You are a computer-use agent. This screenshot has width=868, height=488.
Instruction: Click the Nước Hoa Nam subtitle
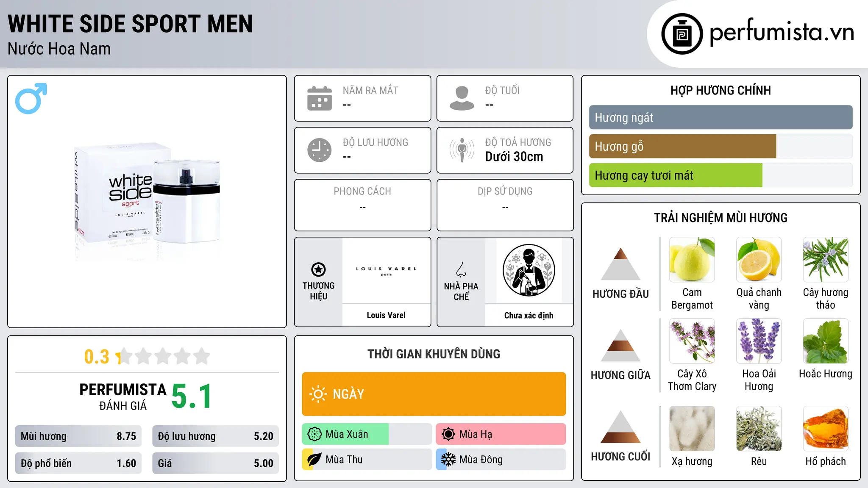tap(59, 49)
